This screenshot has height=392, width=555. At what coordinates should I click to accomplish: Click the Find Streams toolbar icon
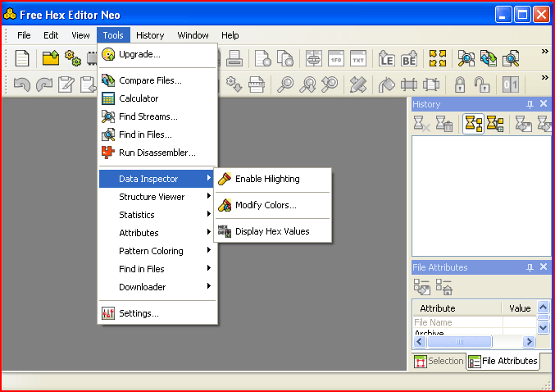point(466,58)
